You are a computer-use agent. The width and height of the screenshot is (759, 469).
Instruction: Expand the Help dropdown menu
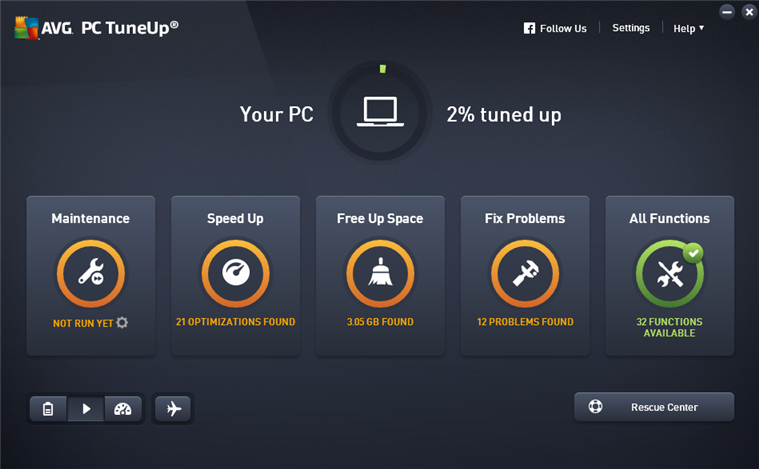(688, 29)
